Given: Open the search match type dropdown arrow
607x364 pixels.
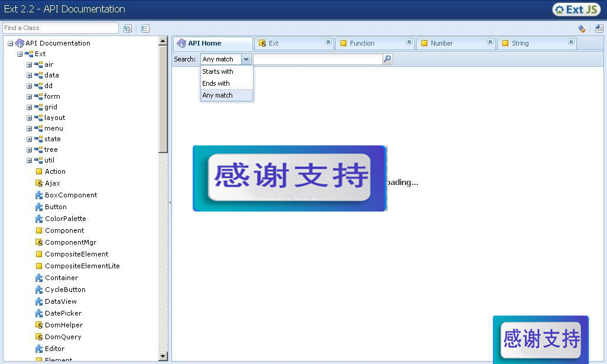Looking at the screenshot, I should coord(246,59).
